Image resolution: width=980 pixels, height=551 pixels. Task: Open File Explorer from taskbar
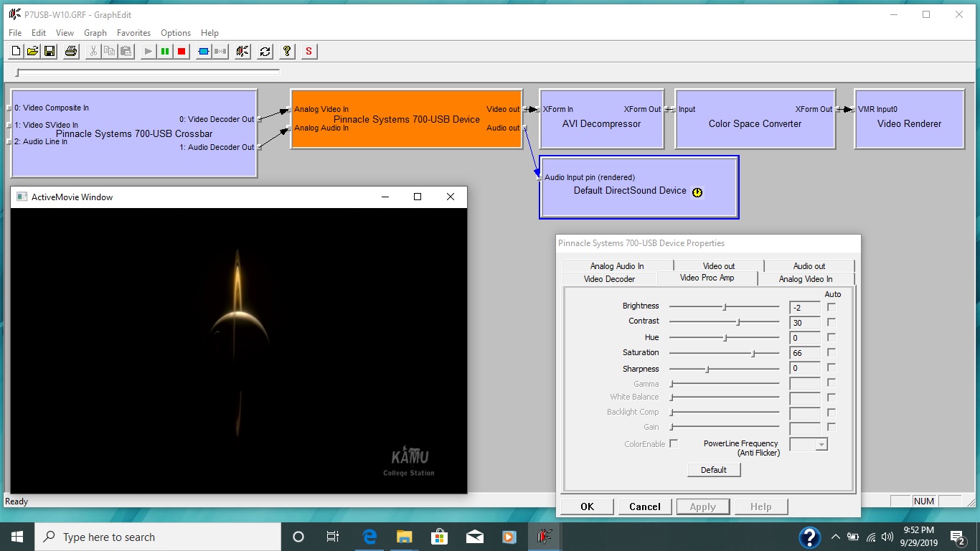click(x=405, y=537)
